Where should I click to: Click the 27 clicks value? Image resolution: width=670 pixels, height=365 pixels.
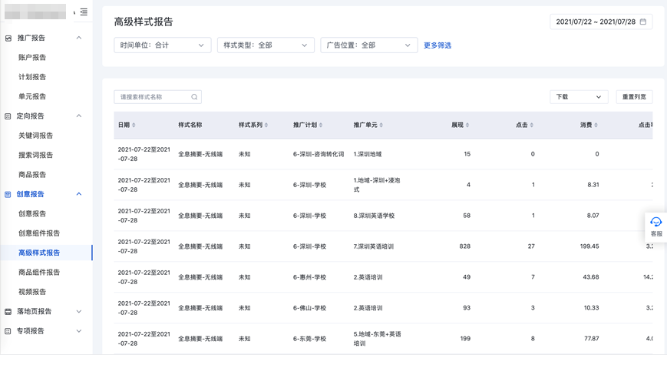531,247
